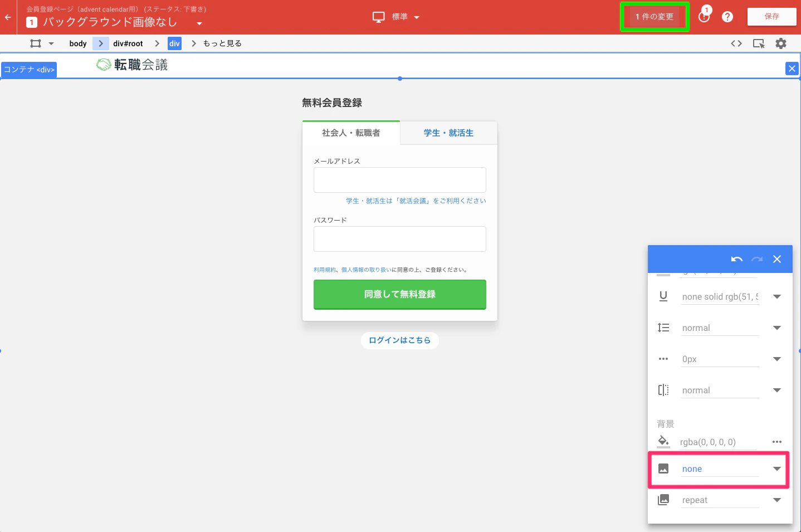Click the 無料会員登録 heading
Viewport: 801px width, 532px height.
(332, 103)
